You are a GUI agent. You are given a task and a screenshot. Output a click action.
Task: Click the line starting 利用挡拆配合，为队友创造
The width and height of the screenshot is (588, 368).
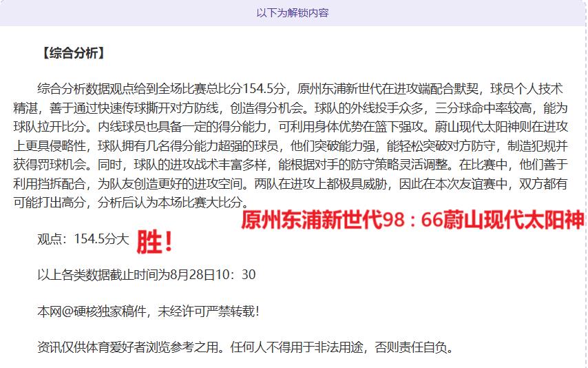291,183
